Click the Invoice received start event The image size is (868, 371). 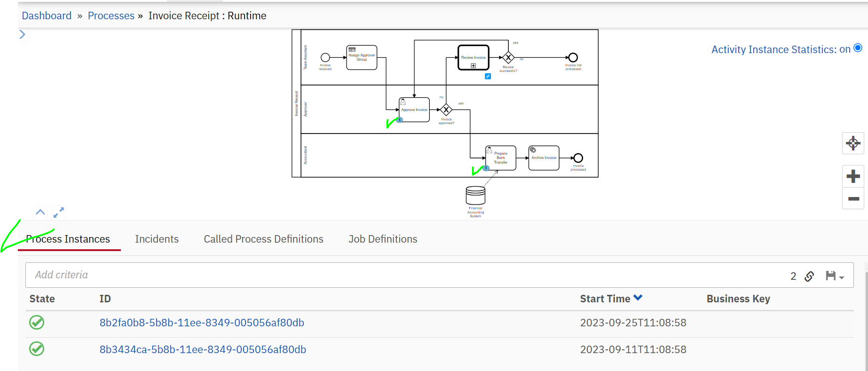325,57
